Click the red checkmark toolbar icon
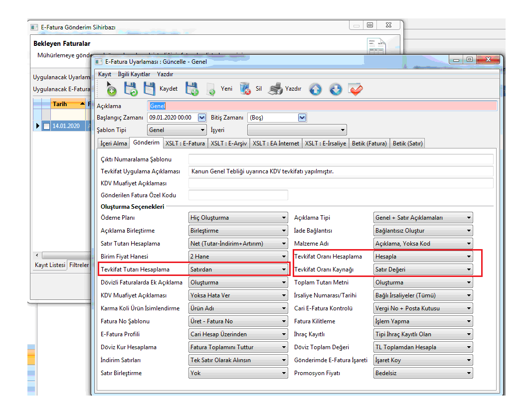 355,90
